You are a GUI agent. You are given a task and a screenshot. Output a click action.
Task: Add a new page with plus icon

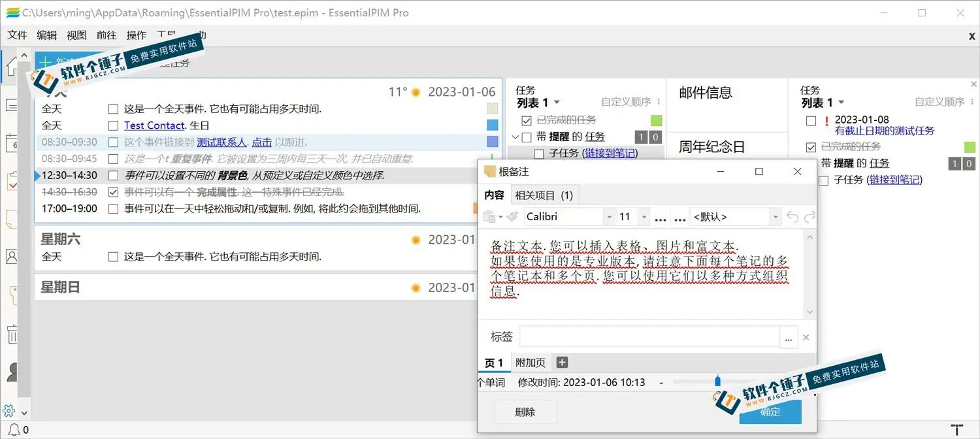click(x=562, y=363)
